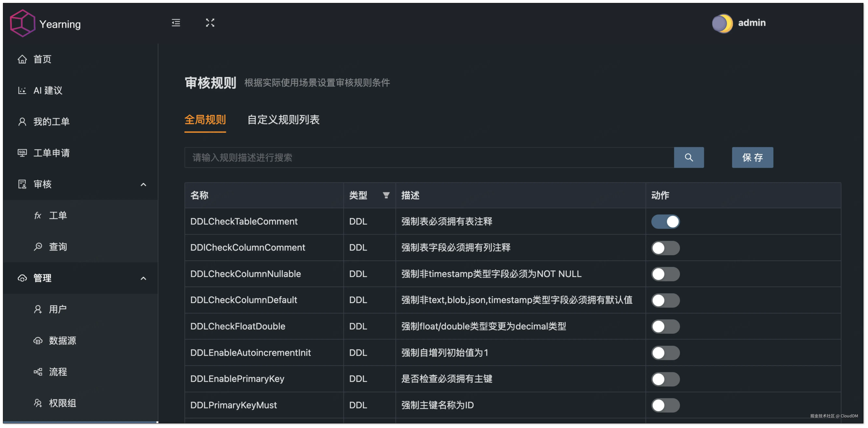Open the 首页 home page
This screenshot has width=868, height=428.
point(42,59)
